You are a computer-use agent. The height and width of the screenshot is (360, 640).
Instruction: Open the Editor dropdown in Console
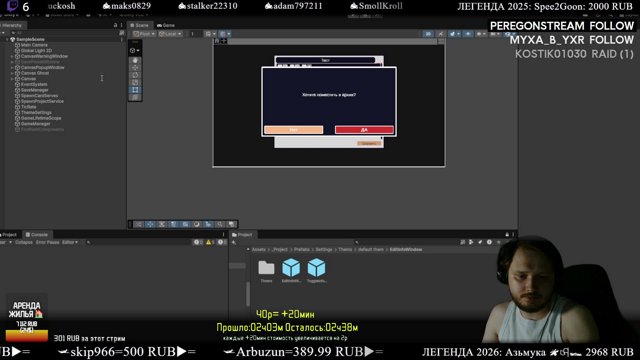pyautogui.click(x=70, y=242)
